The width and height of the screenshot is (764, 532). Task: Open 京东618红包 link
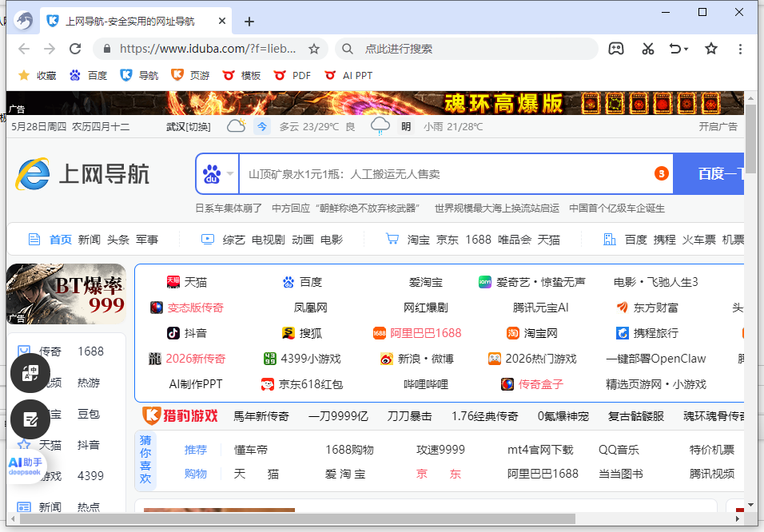pos(302,384)
